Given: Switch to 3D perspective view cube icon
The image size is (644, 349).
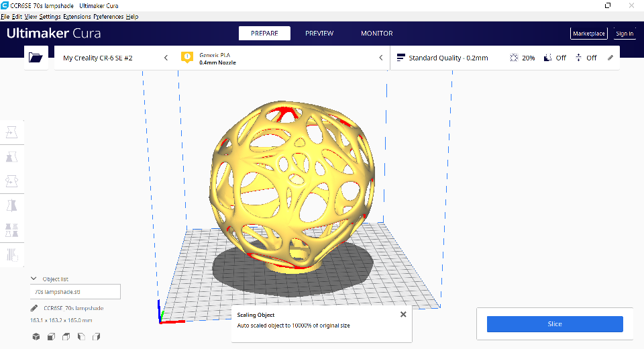Looking at the screenshot, I should click(x=36, y=337).
